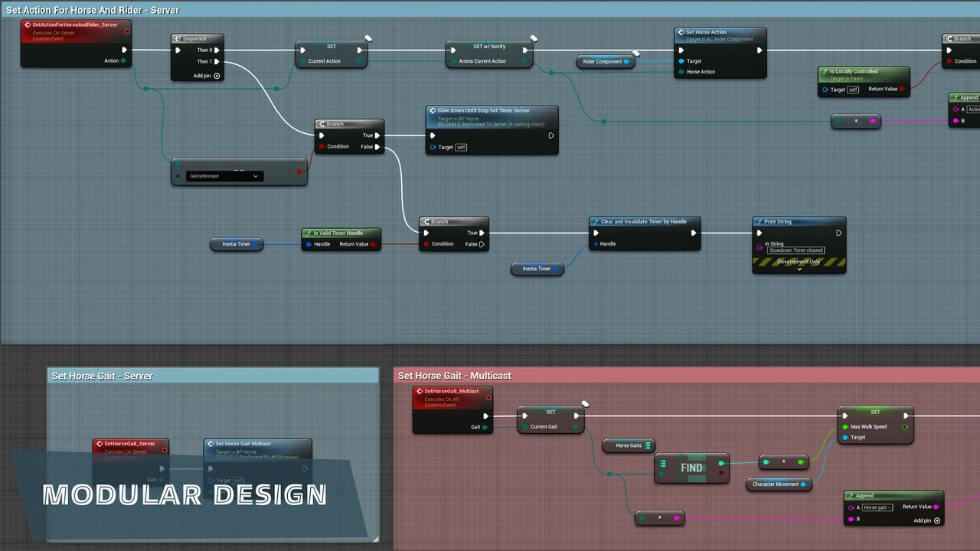Click the replication icon above the SET w/ Notify node
Image resolution: width=980 pixels, height=551 pixels.
534,38
